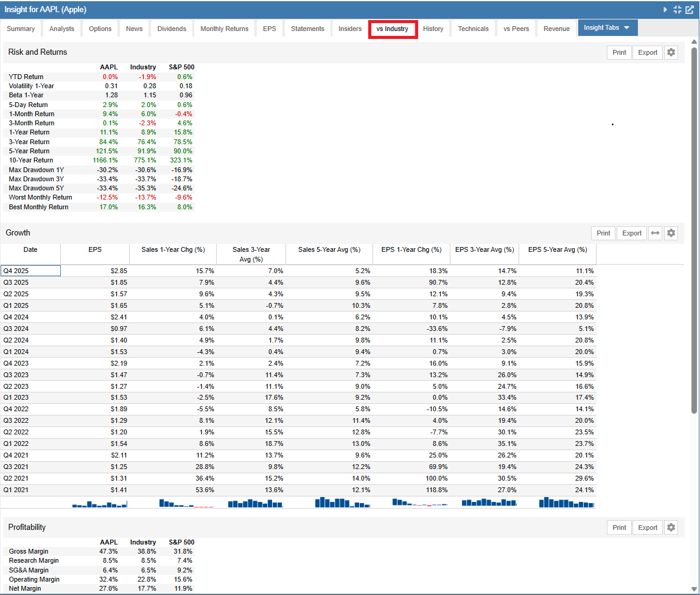Screen dimensions: 700x595
Task: Print the Growth table
Action: pyautogui.click(x=603, y=233)
